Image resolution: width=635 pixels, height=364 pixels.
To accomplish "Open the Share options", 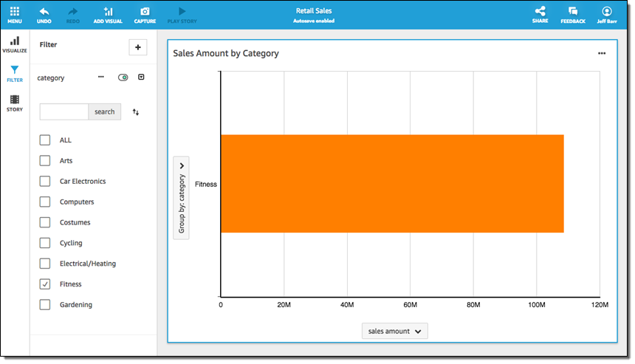I will (540, 13).
